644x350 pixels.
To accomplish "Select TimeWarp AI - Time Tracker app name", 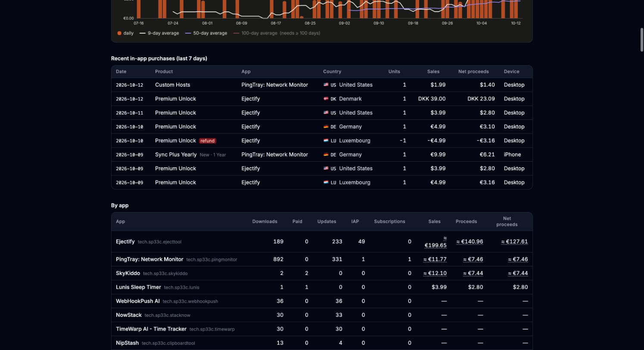I will pos(151,329).
